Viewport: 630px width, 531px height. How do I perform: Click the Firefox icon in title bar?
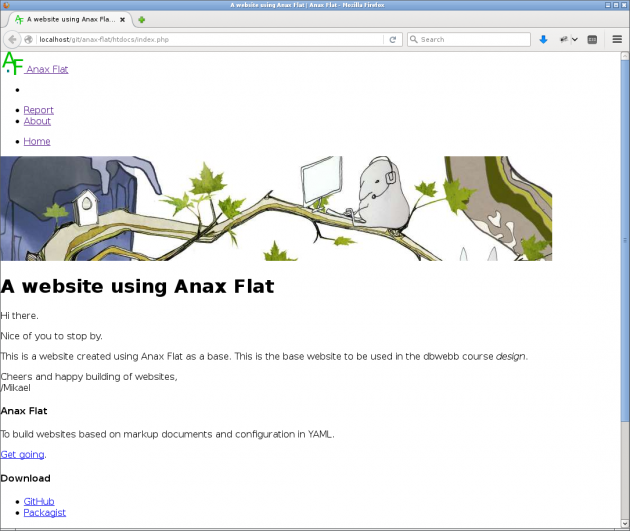pos(6,5)
